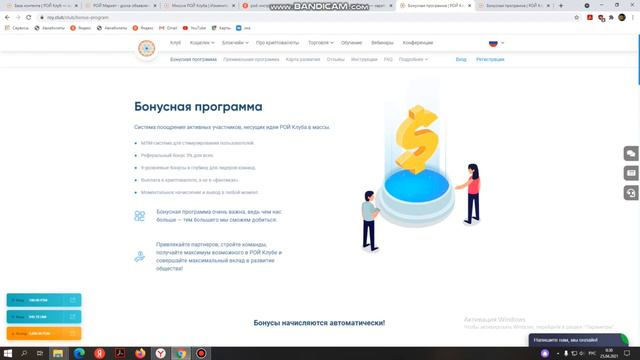Open the Обучение menu item
The height and width of the screenshot is (360, 640).
point(351,43)
